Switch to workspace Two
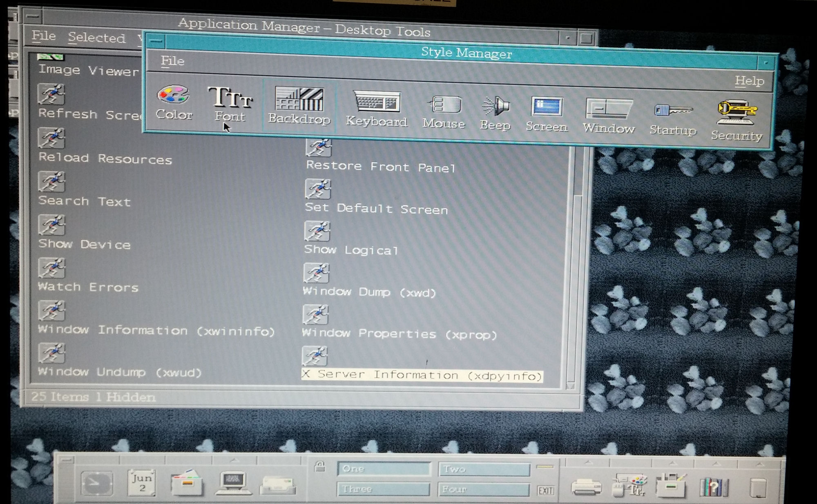 (484, 469)
